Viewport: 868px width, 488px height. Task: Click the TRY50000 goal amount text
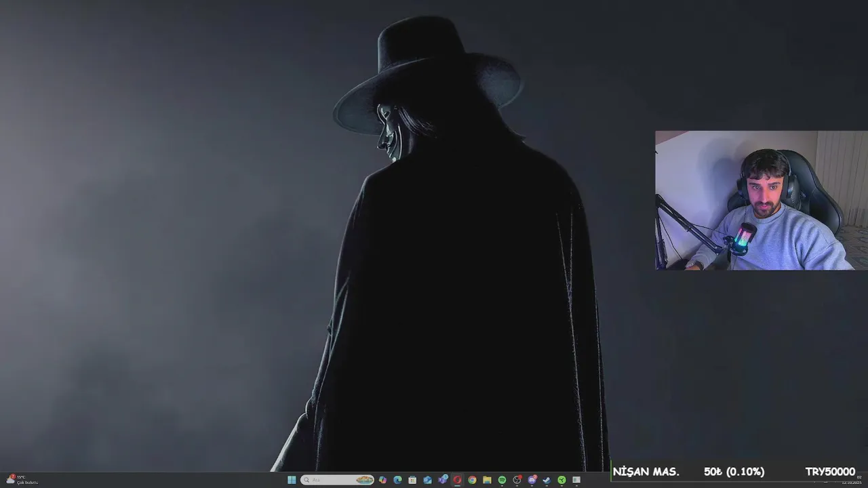[x=830, y=472]
